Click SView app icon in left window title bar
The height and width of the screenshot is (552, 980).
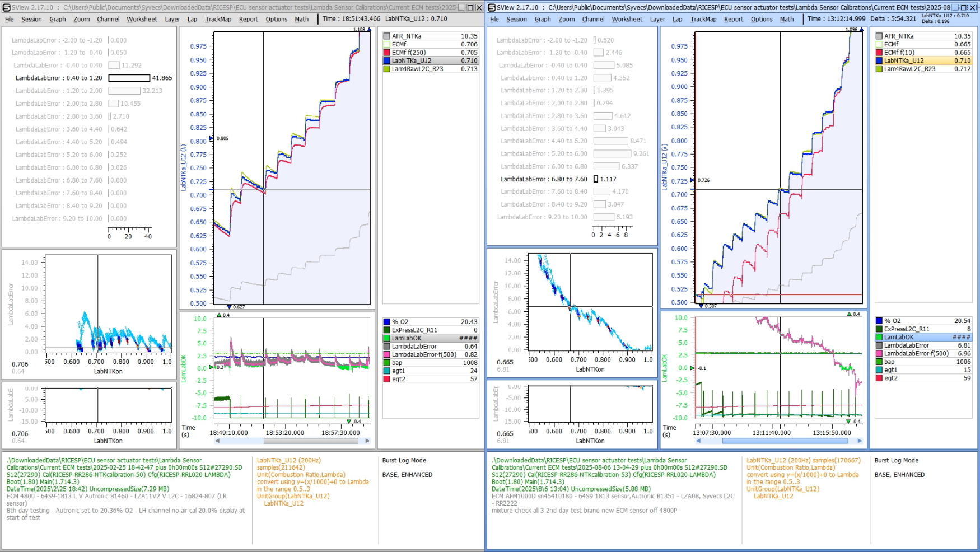(7, 8)
